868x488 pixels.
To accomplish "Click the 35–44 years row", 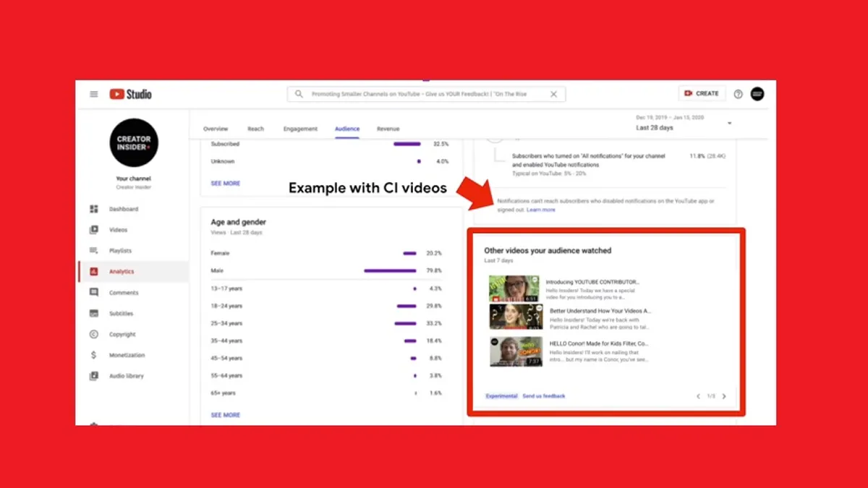I will [x=326, y=341].
